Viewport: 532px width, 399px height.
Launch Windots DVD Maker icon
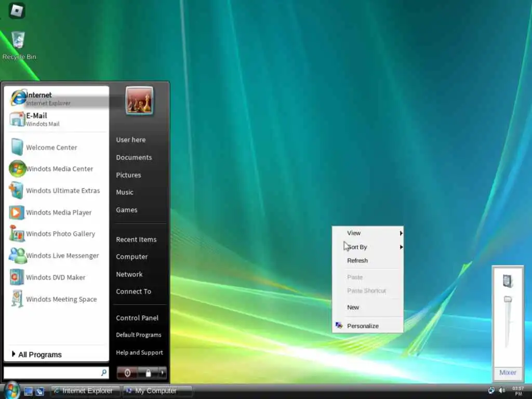pos(16,277)
